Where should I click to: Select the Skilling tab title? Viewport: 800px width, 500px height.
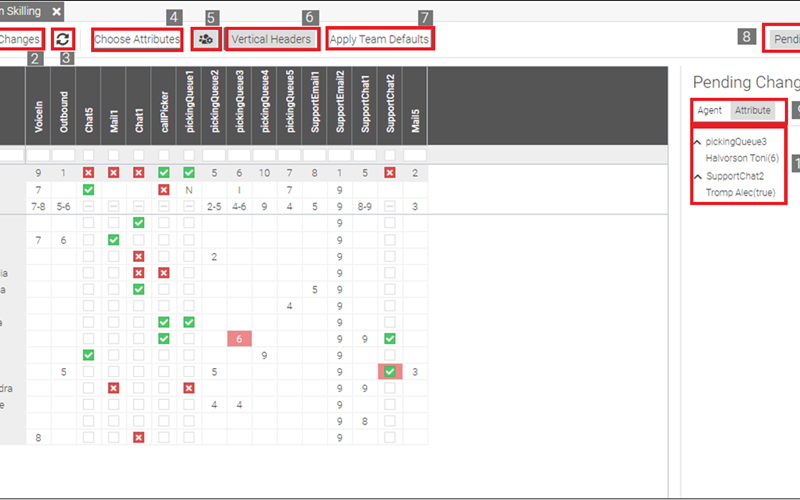click(x=20, y=11)
